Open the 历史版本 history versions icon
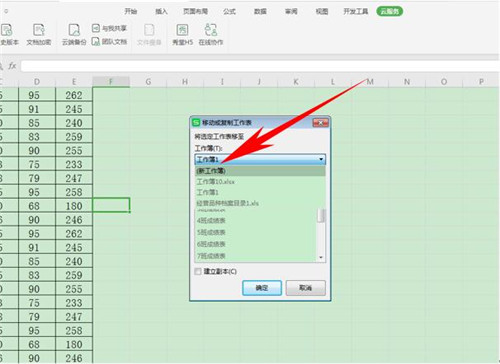 7,30
